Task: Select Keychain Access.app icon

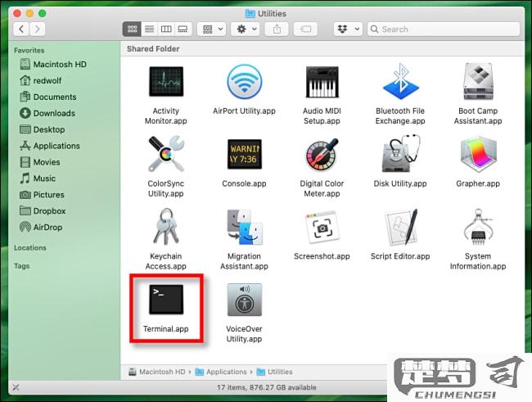Action: 166,227
